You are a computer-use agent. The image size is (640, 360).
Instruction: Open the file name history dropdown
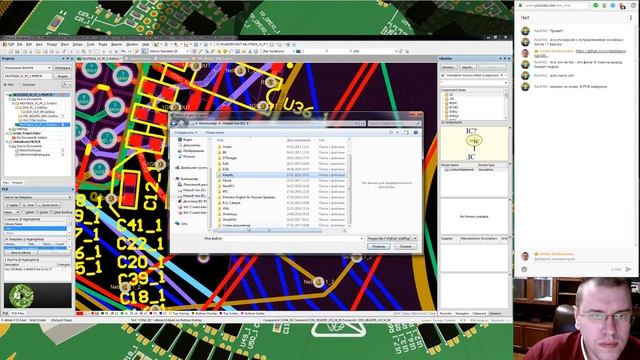[361, 238]
